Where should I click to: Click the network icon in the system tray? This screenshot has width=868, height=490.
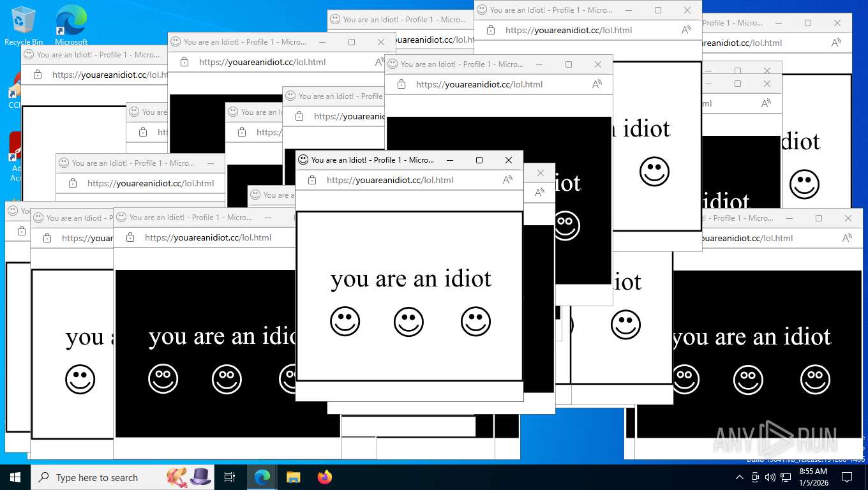point(786,477)
